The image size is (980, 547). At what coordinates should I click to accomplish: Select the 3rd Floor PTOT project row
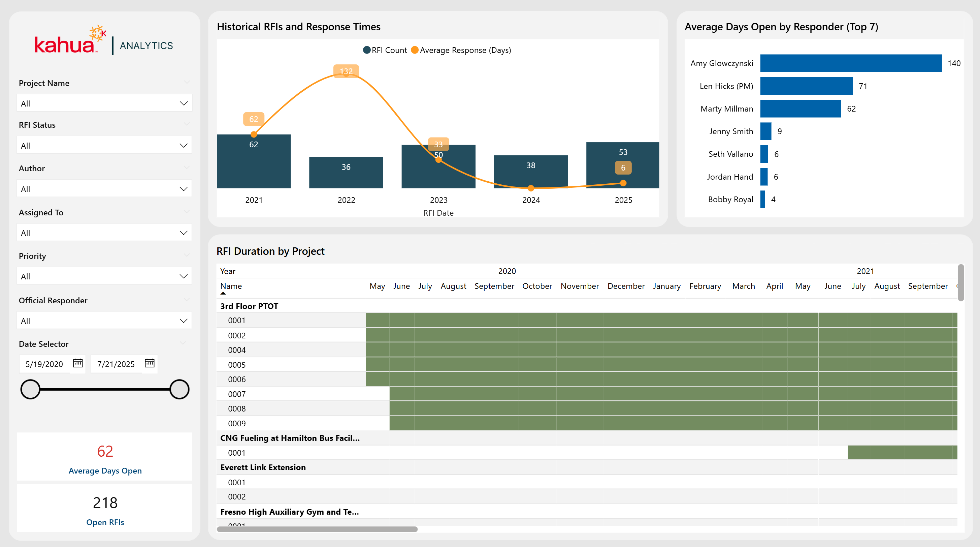[x=249, y=306]
